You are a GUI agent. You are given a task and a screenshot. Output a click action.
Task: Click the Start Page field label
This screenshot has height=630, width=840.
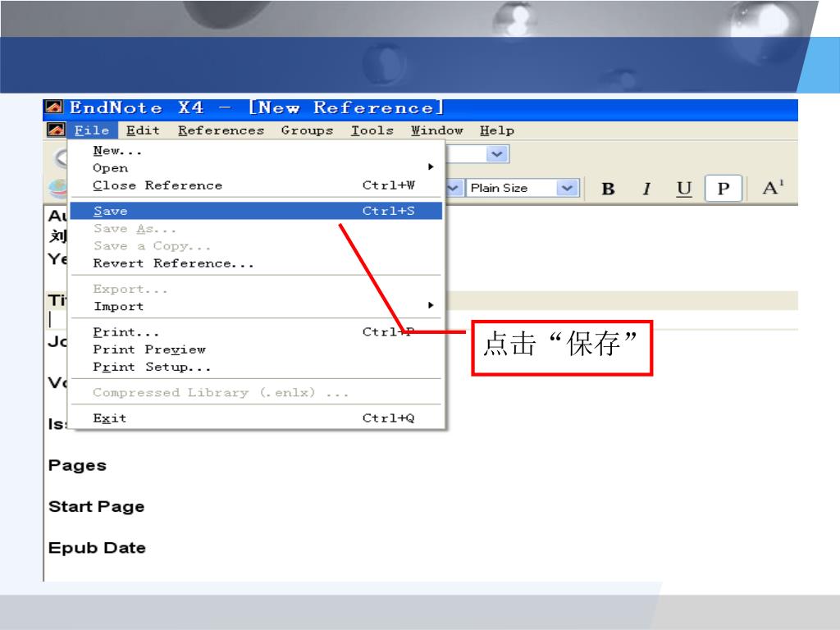pos(97,506)
